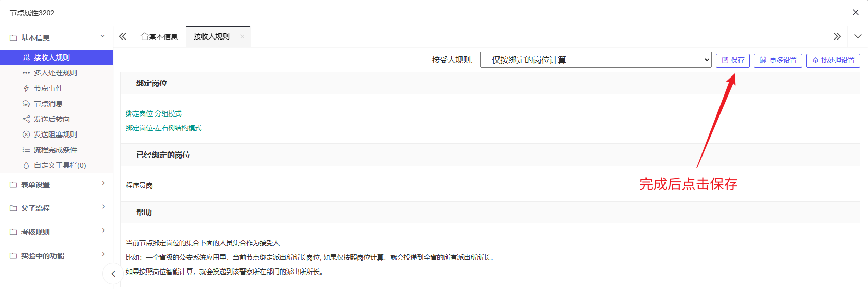Click the chat bubble icon beside 节点消息

(26, 104)
